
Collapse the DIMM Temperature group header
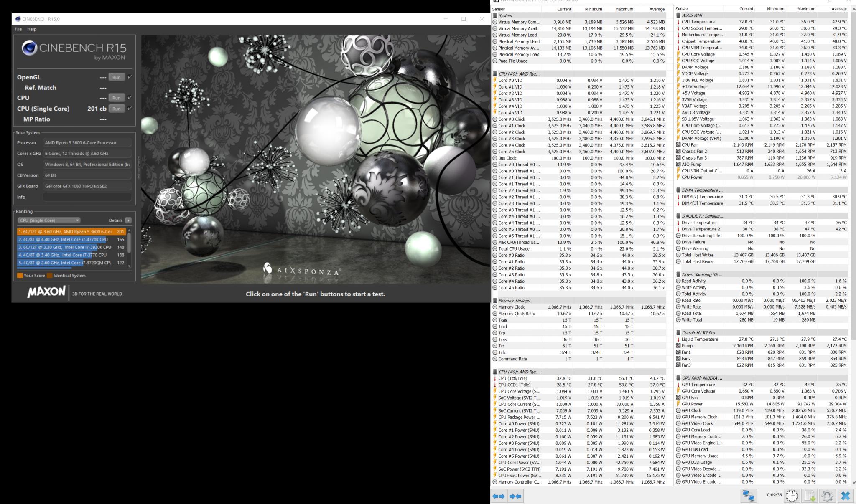point(762,190)
